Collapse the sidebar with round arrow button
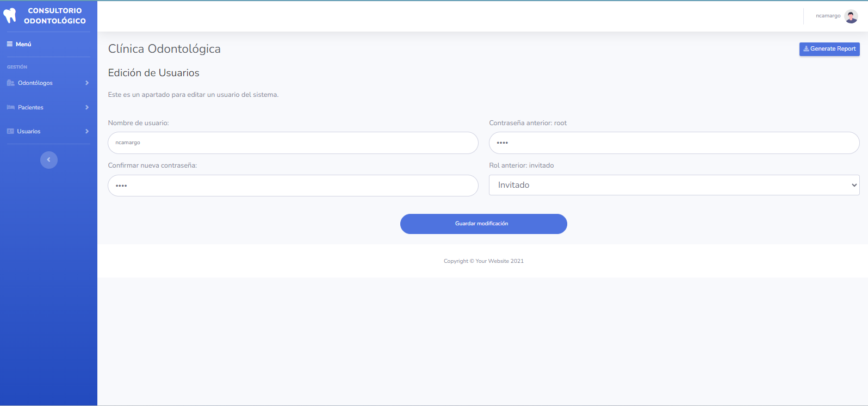Screen dimensions: 868x406 49,159
